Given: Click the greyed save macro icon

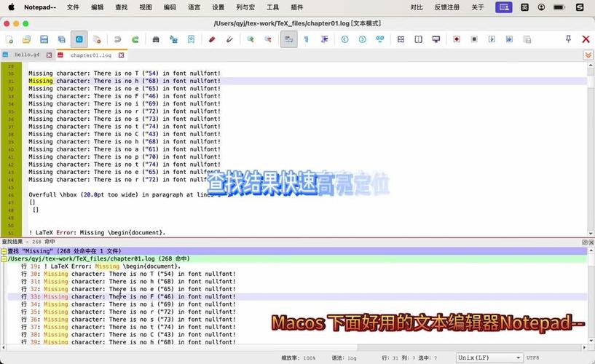Looking at the screenshot, I should tap(527, 39).
